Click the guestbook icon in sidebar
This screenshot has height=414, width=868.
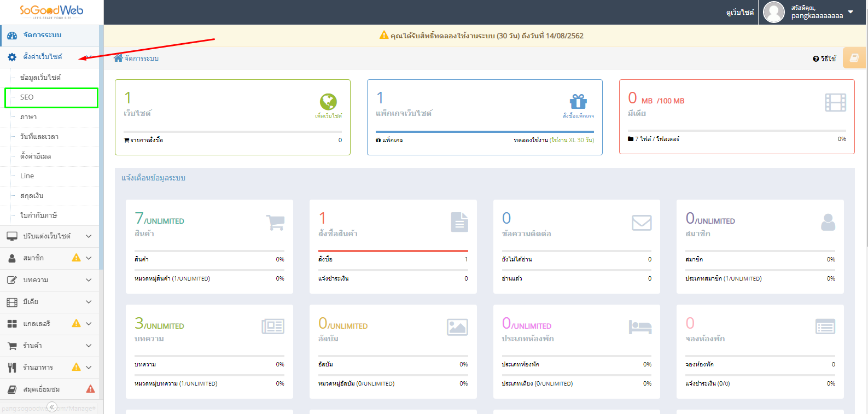pyautogui.click(x=12, y=389)
